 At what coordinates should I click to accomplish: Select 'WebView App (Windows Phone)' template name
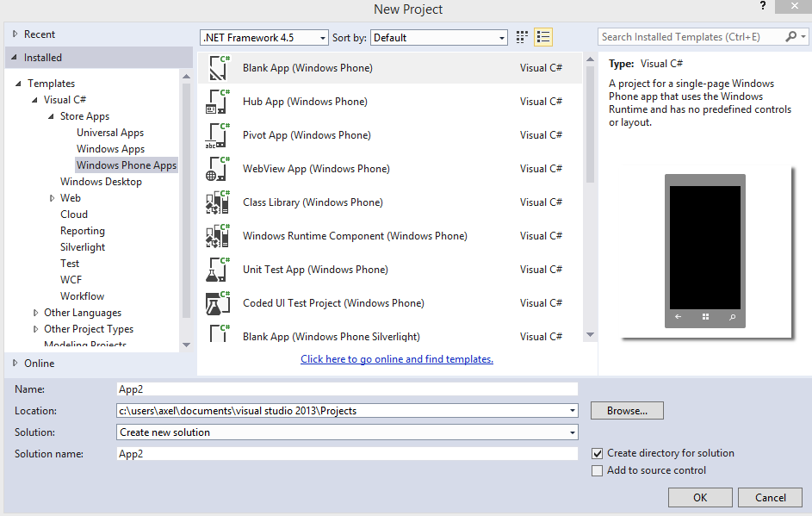coord(316,169)
